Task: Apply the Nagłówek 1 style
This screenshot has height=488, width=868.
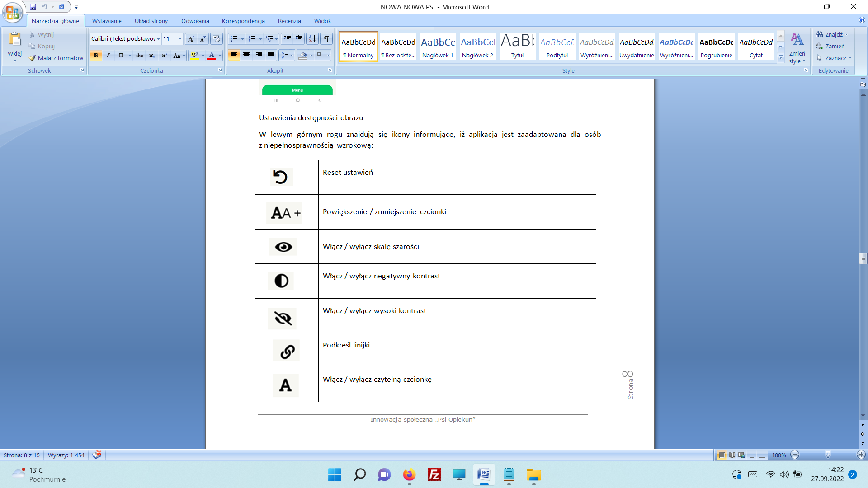Action: pyautogui.click(x=438, y=47)
